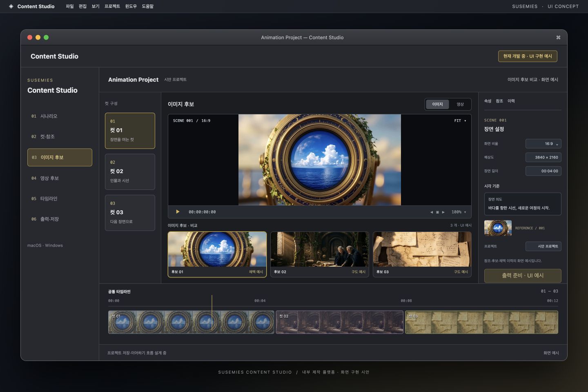The width and height of the screenshot is (588, 392).
Task: Open the 윈도우 menu
Action: point(131,7)
